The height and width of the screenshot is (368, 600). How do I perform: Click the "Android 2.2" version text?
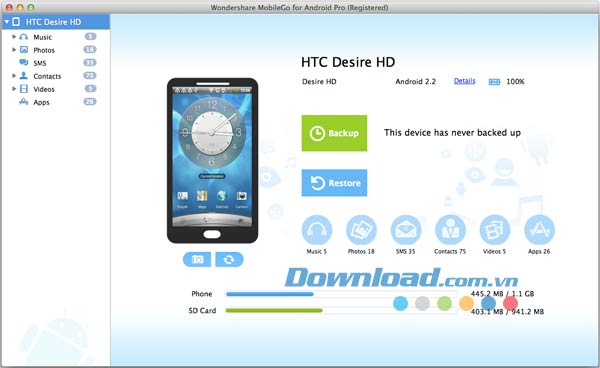coord(416,81)
